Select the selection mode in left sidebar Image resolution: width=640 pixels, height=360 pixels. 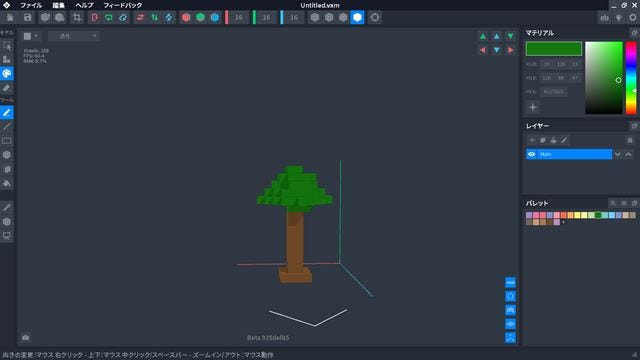(x=7, y=45)
